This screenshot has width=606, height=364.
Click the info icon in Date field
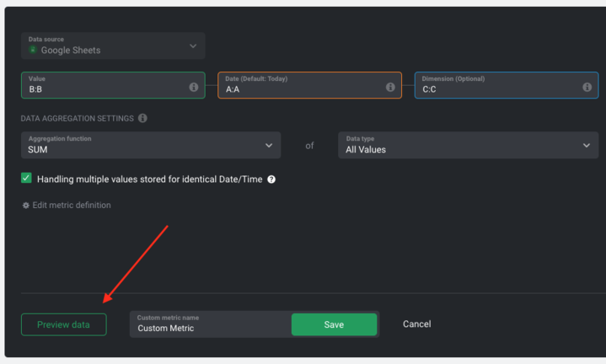point(390,87)
